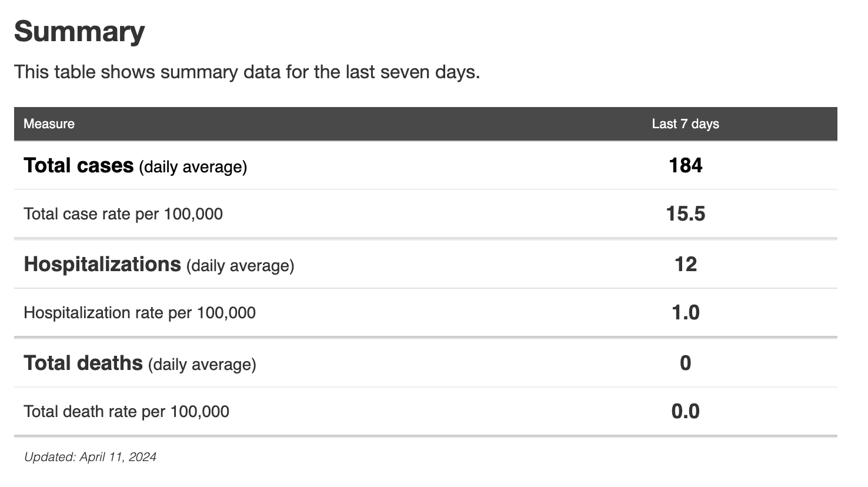
Task: Click the total deaths value 0
Action: [685, 363]
